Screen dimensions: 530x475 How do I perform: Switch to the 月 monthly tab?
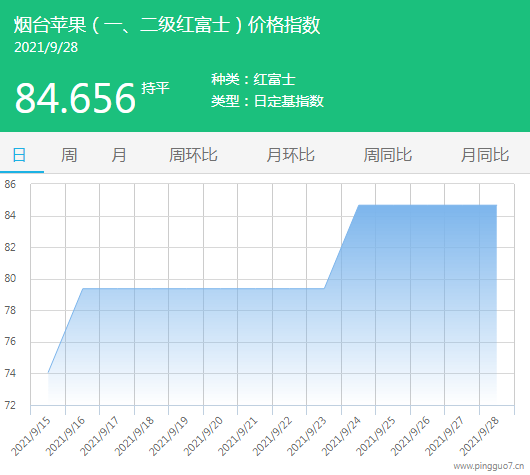tap(119, 155)
